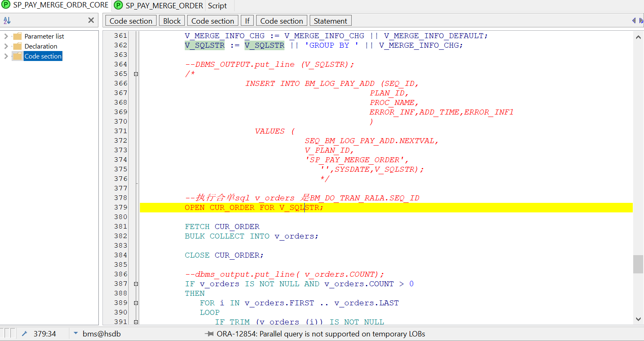This screenshot has height=341, width=644.
Task: Click SEQ_BM_LOG_PAY_ADD.NEXTVAL on line 372
Action: click(372, 141)
